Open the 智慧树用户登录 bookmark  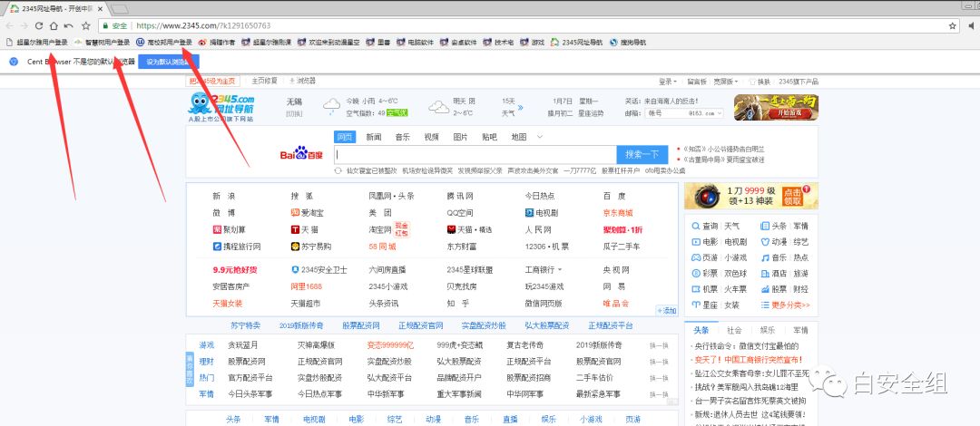coord(103,43)
